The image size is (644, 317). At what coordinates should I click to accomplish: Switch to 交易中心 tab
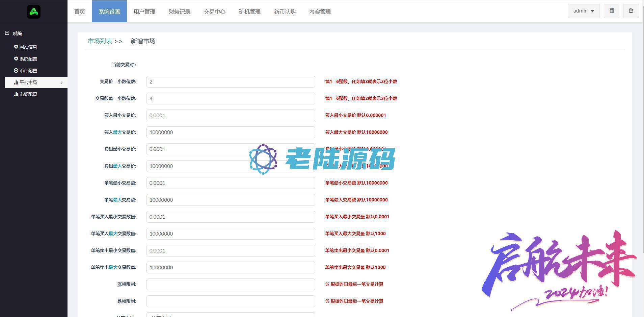(215, 11)
